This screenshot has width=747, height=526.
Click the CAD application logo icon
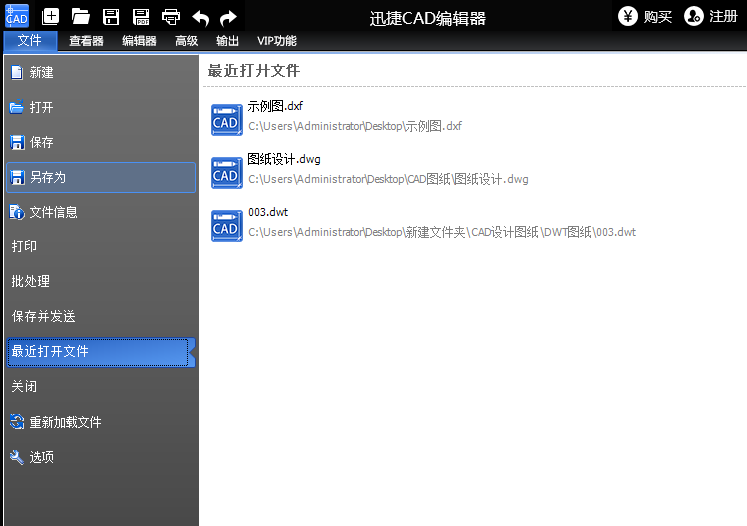17,16
